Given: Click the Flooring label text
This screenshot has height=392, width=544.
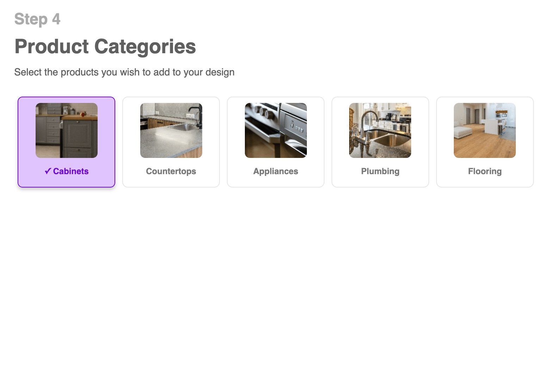Looking at the screenshot, I should coord(485,171).
